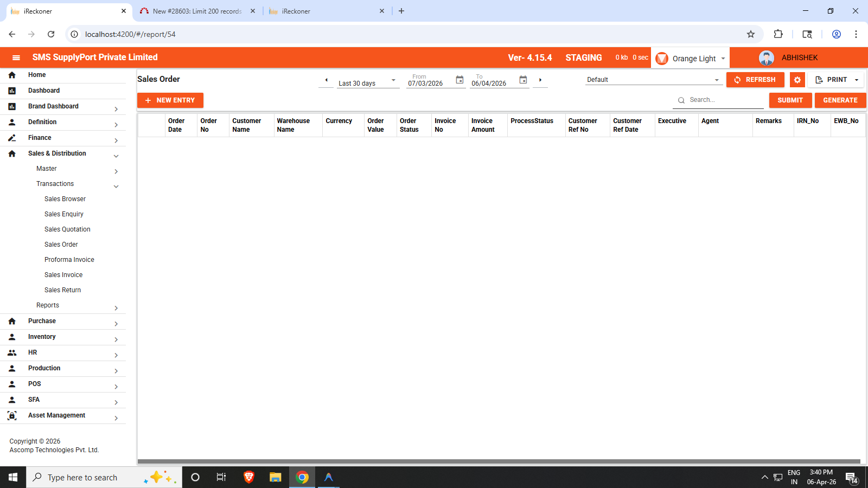Go to next date range arrow
Image resolution: width=868 pixels, height=488 pixels.
coord(540,80)
